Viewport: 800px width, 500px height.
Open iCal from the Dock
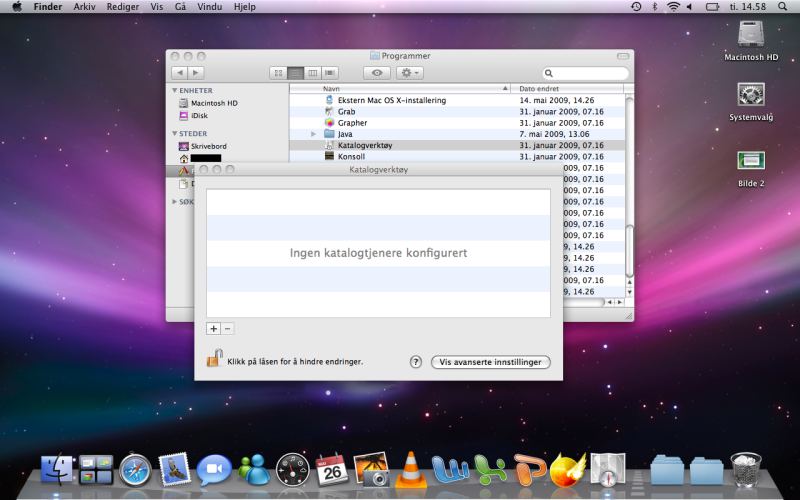coord(332,469)
